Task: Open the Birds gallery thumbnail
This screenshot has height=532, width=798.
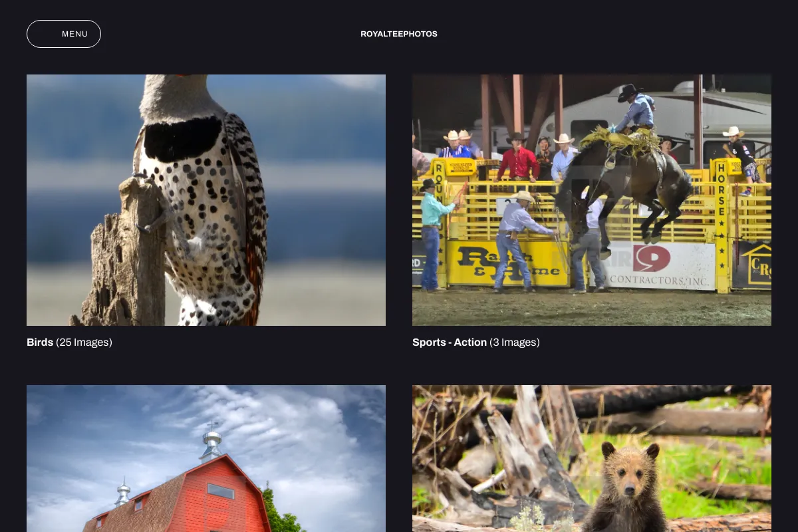Action: pyautogui.click(x=206, y=200)
